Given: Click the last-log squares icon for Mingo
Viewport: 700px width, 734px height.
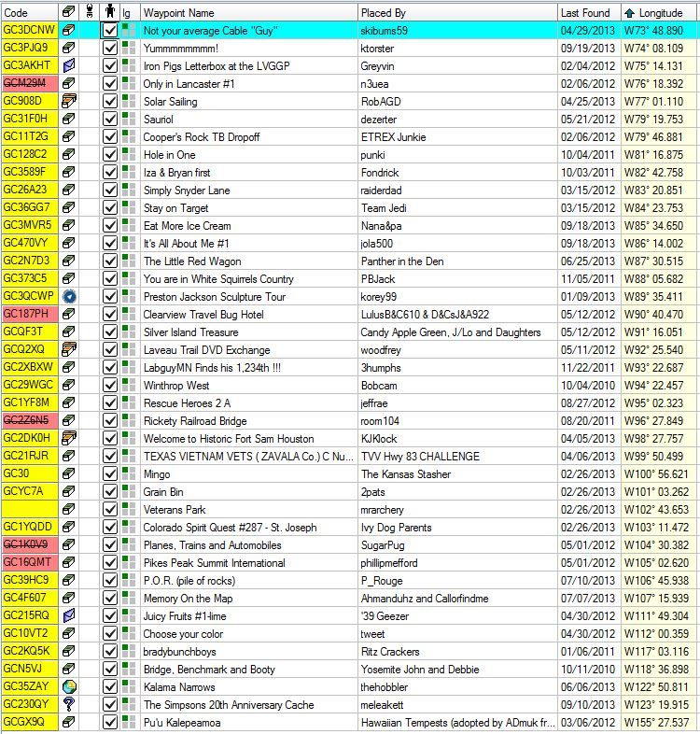Looking at the screenshot, I should pos(129,474).
